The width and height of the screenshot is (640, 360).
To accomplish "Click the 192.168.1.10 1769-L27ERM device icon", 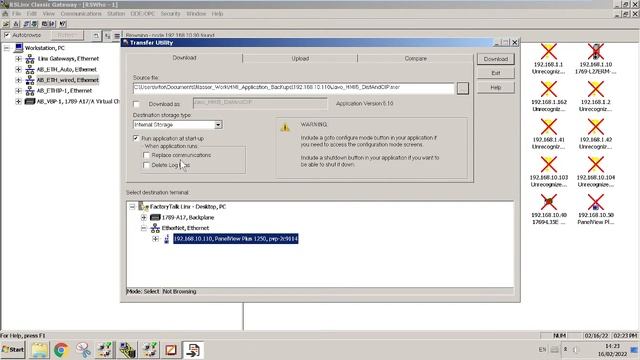I will [596, 52].
